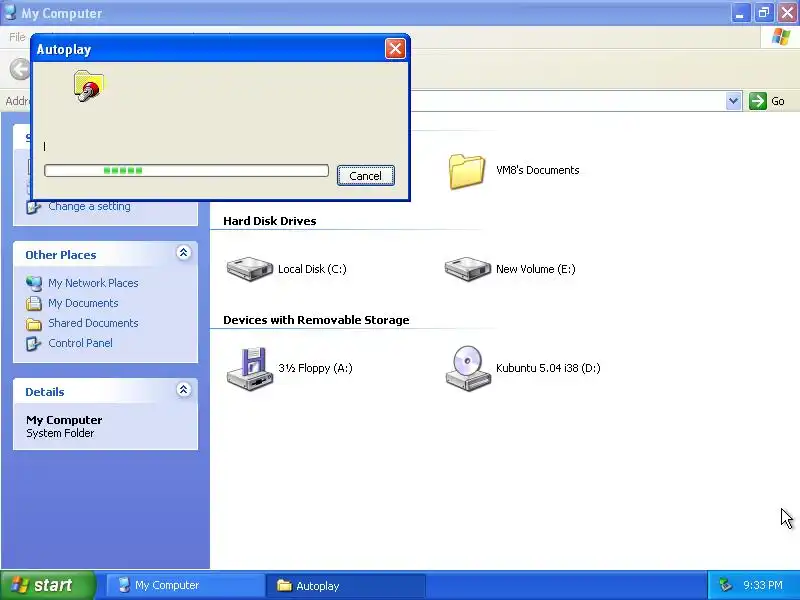Open My Documents link in Other Places
This screenshot has height=600, width=800.
[83, 303]
